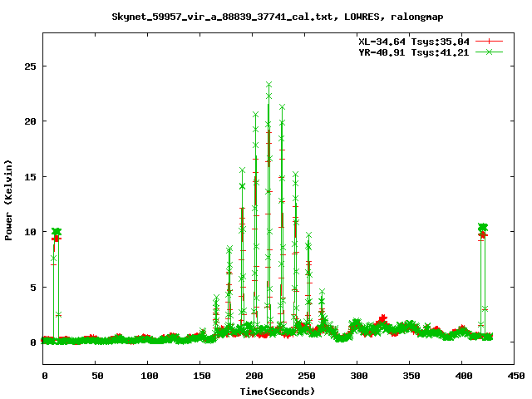
Task: Click the y-axis tick label 25
Action: (30, 66)
